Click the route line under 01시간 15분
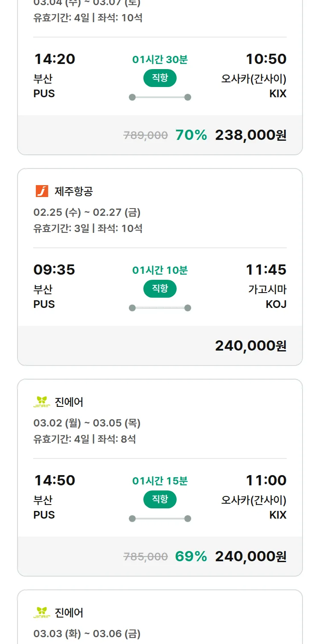The width and height of the screenshot is (320, 644). tap(160, 519)
